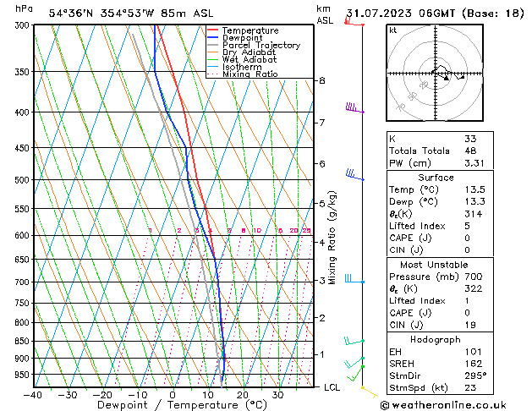Click the red wind barb at 300 hPa

tap(353, 23)
